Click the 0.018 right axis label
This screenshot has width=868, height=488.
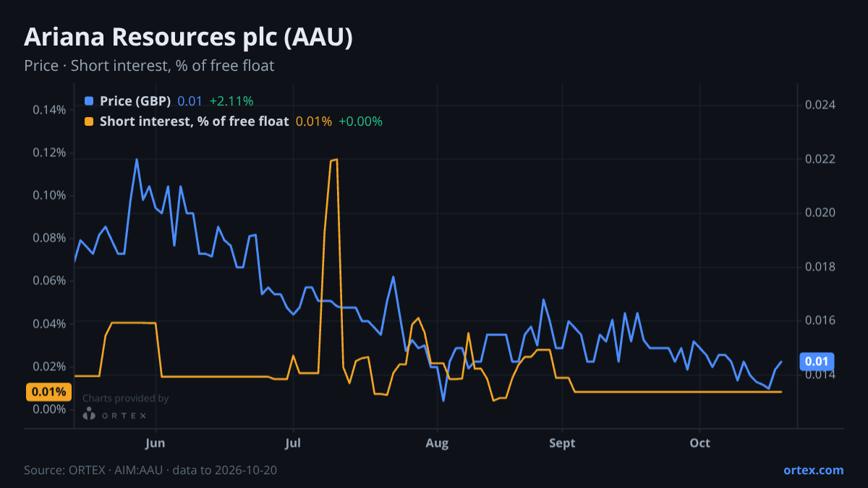(x=820, y=267)
